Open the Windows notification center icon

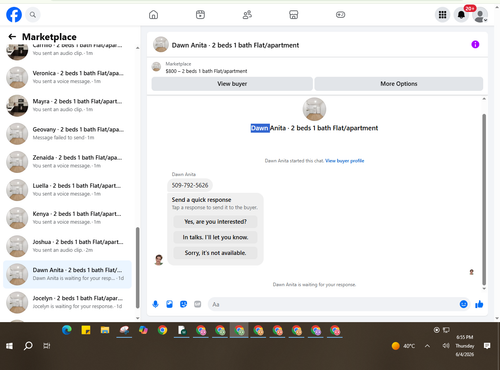(x=487, y=346)
